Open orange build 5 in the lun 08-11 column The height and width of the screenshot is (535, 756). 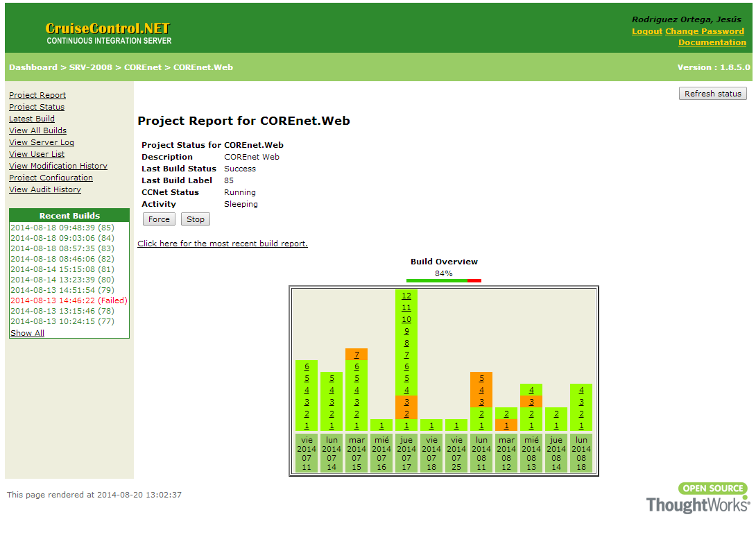[x=481, y=379]
